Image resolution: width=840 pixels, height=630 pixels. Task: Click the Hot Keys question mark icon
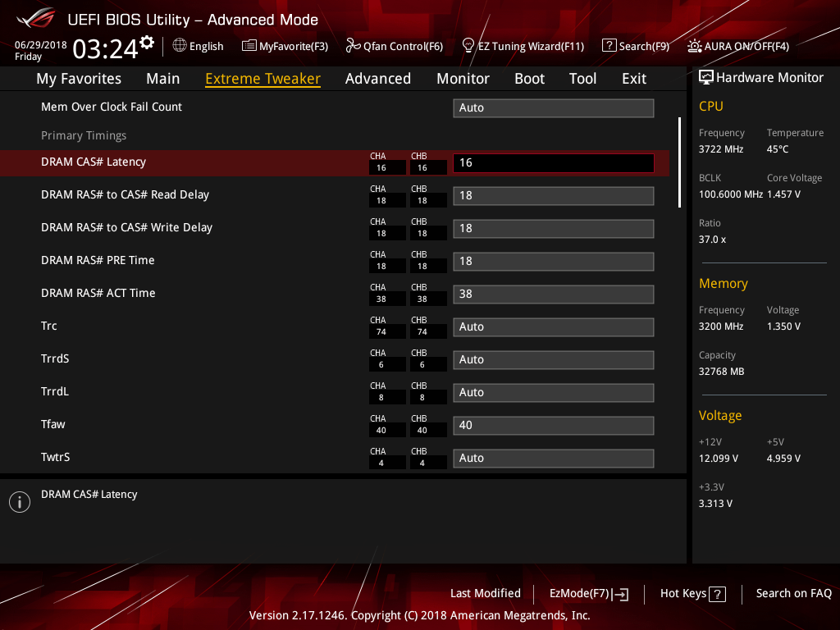[x=717, y=594]
